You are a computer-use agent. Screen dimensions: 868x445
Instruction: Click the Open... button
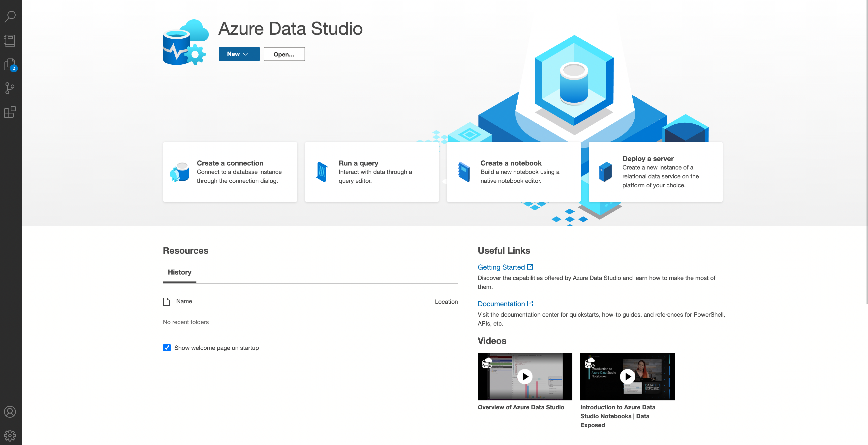[x=284, y=54]
